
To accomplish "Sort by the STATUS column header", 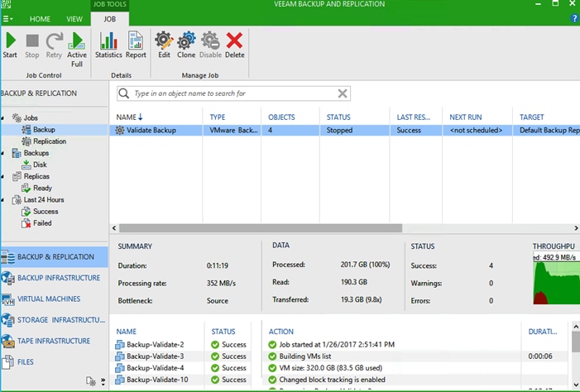I will pos(338,117).
